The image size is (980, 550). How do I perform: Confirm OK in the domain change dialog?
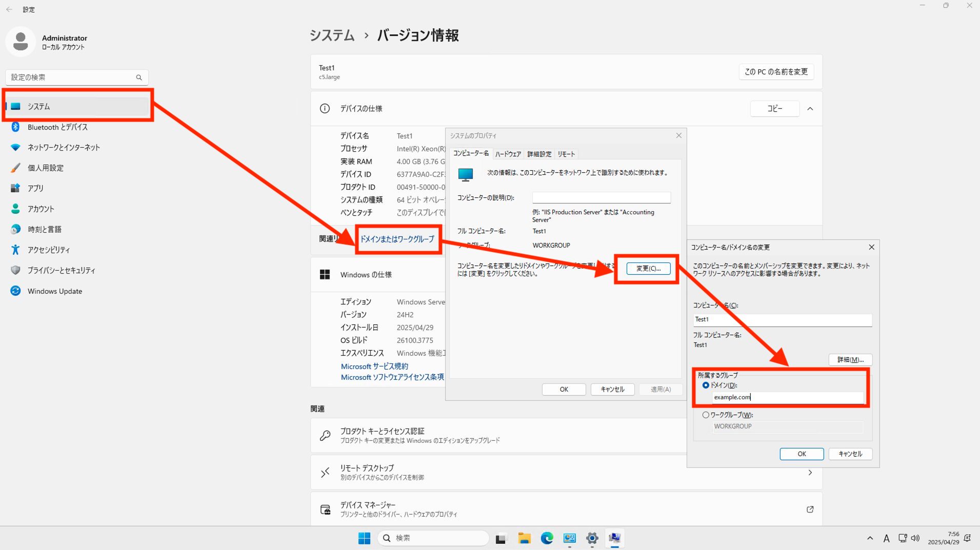pyautogui.click(x=802, y=454)
